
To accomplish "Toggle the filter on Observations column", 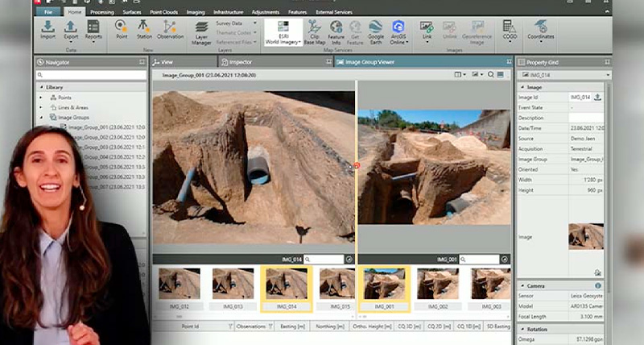I will tap(270, 326).
